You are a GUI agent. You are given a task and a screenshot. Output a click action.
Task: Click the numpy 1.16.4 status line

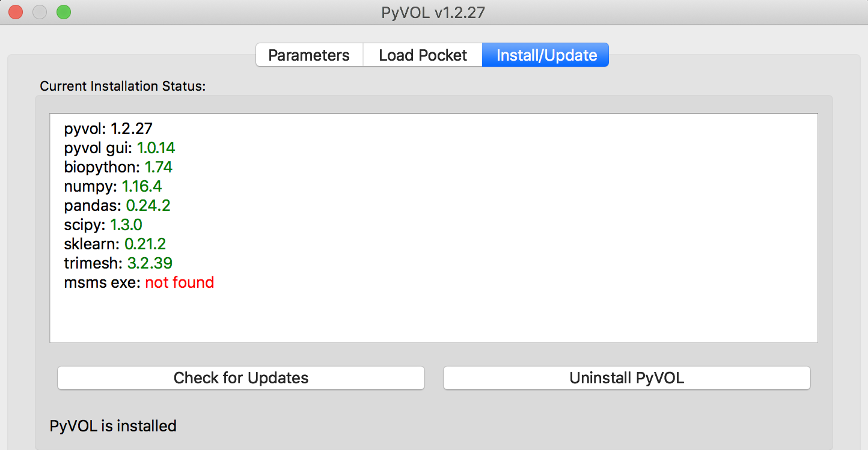click(x=113, y=186)
